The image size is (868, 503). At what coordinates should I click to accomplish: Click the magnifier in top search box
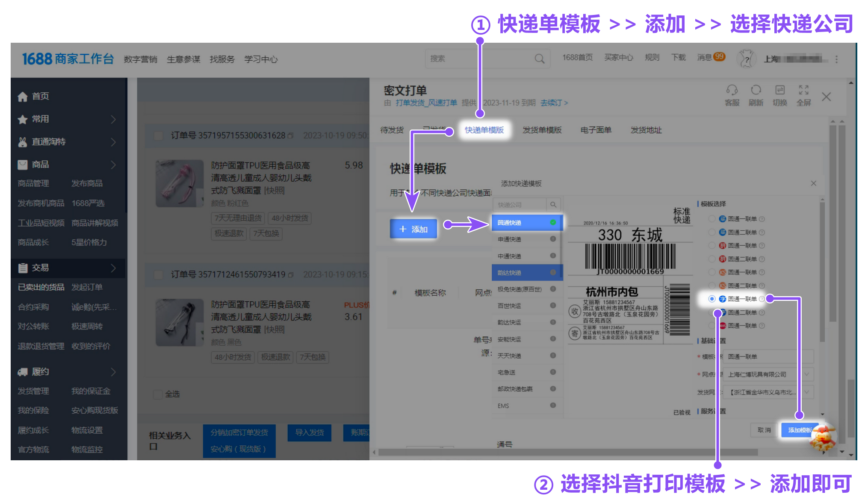[x=540, y=59]
